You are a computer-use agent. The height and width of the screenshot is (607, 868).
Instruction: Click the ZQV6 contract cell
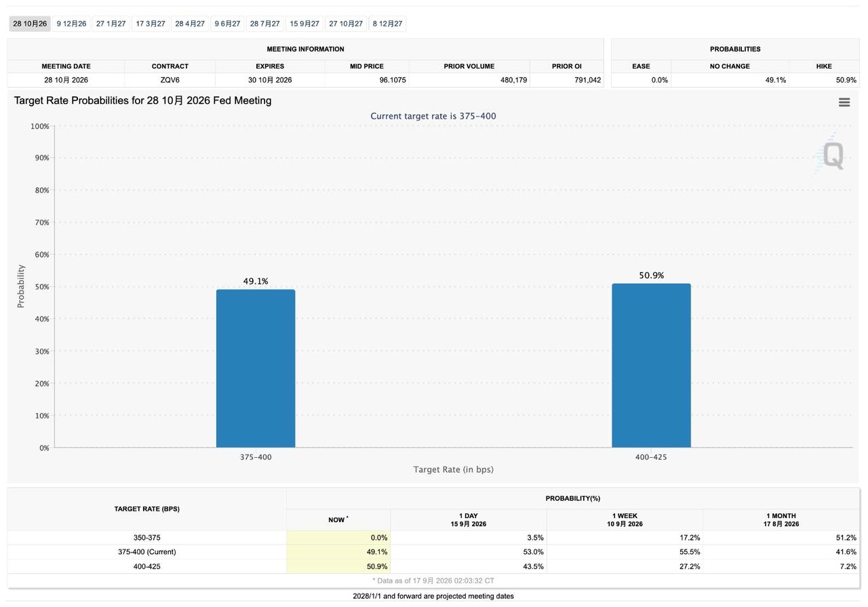tap(170, 80)
